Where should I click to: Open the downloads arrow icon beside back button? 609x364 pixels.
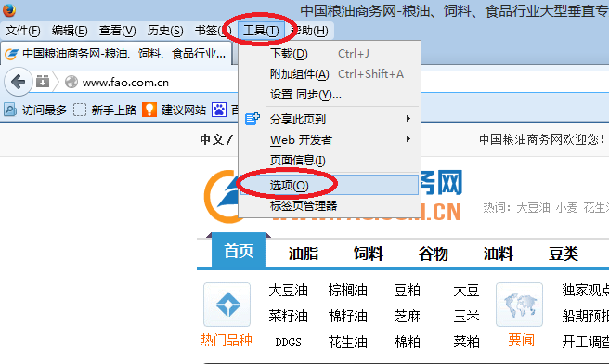[43, 82]
